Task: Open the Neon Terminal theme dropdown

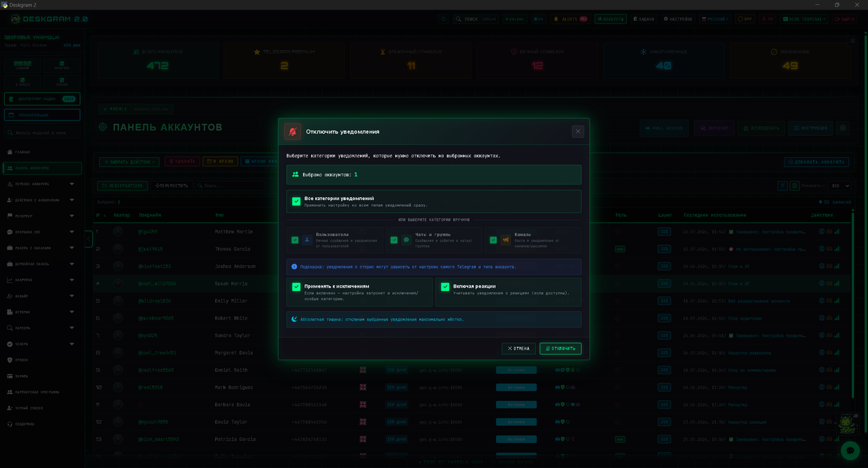Action: click(804, 19)
